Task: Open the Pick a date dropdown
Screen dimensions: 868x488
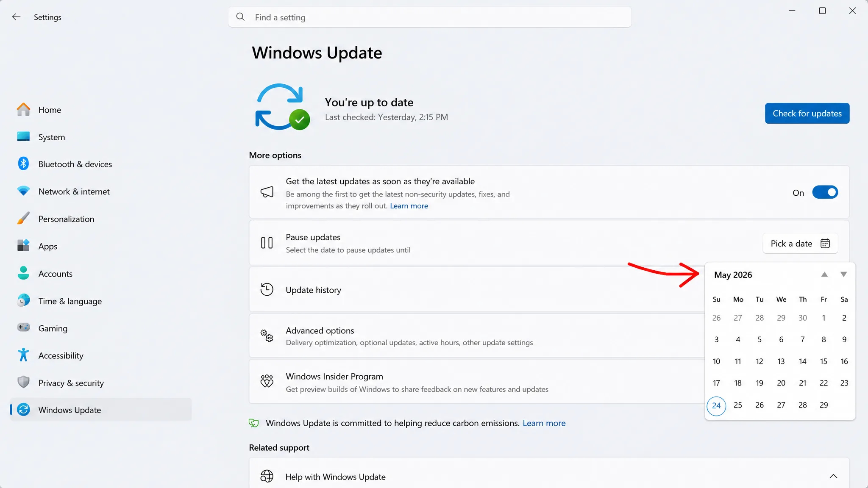Action: pos(800,244)
